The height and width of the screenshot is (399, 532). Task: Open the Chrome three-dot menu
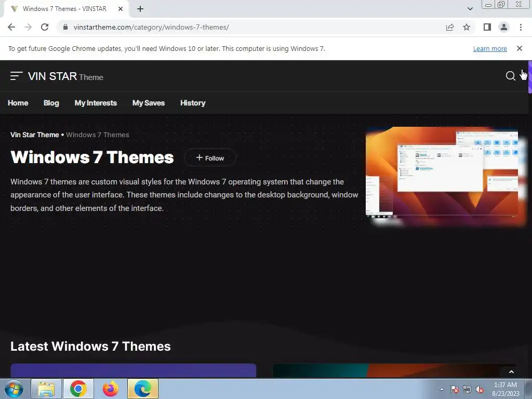point(521,27)
